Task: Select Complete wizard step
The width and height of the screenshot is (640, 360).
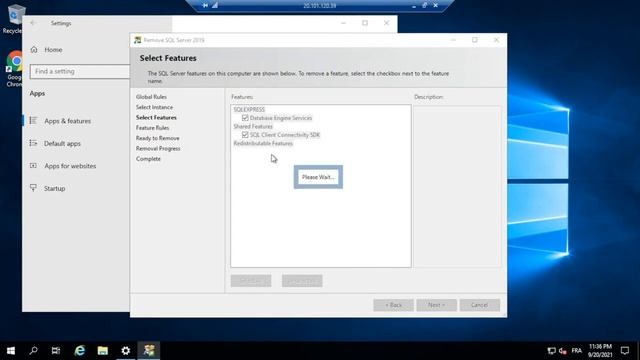Action: (148, 158)
